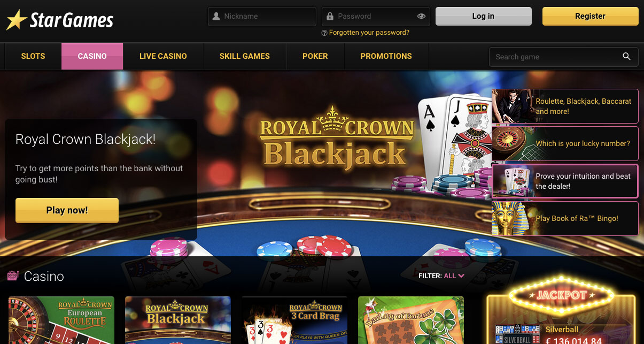Click the Play now! button
Screen dimensions: 644x344
(x=67, y=210)
